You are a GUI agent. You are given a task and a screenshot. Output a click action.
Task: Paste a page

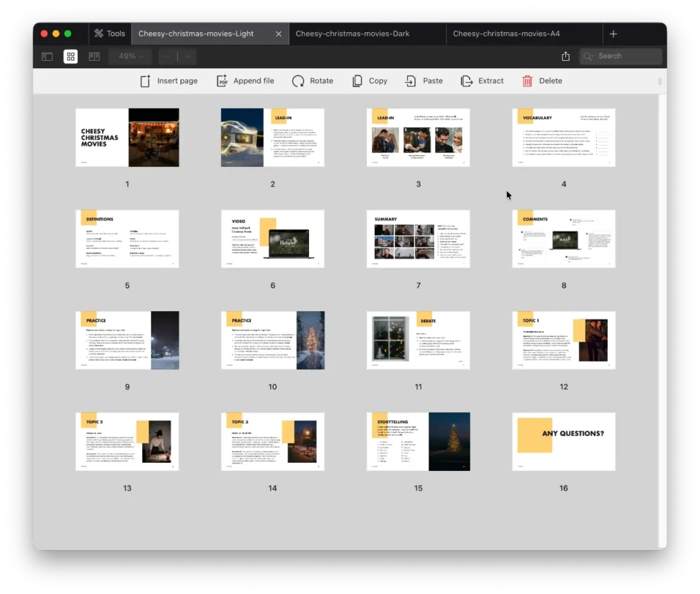coord(424,81)
